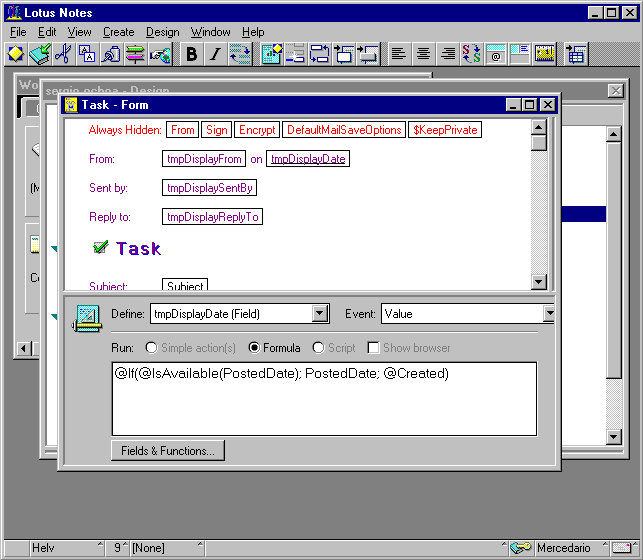The image size is (643, 560).
Task: Click the bring to front toolbar icon
Action: click(344, 54)
